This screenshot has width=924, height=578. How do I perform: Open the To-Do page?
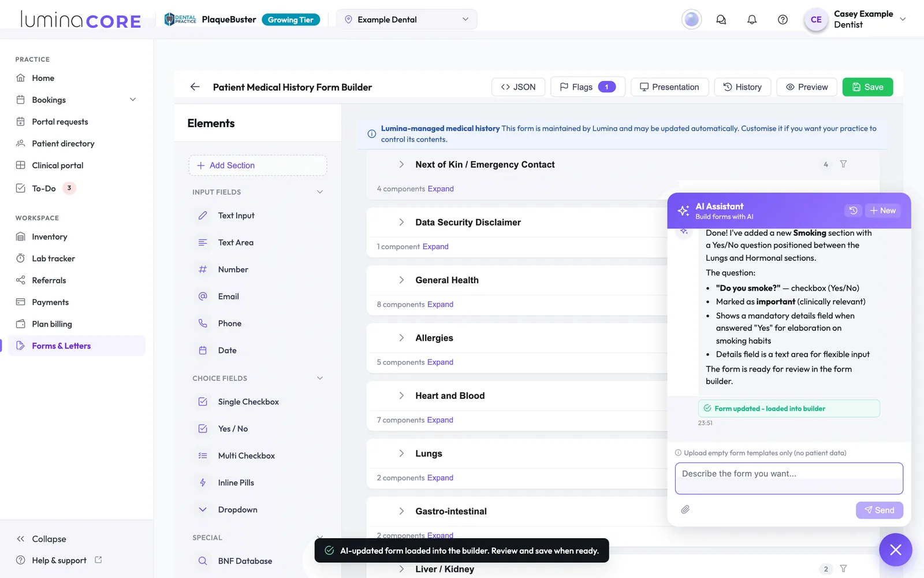[x=77, y=188]
